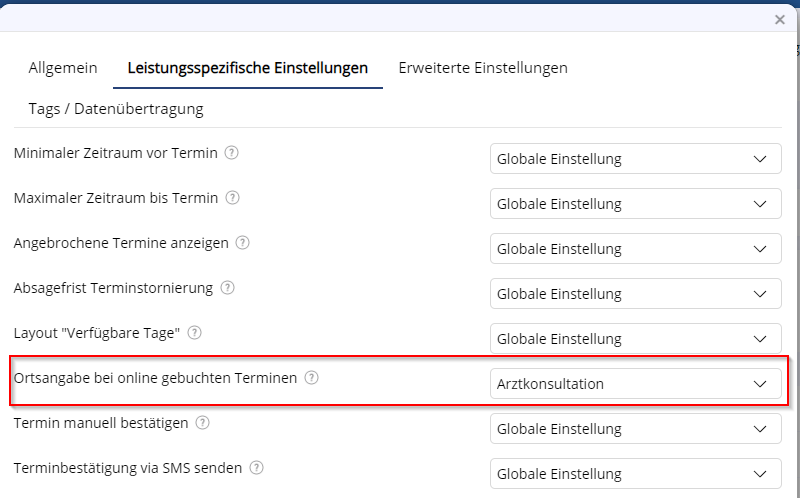Expand Termin manuell bestätigen dropdown
Viewport: 800px width, 498px height.
click(635, 429)
